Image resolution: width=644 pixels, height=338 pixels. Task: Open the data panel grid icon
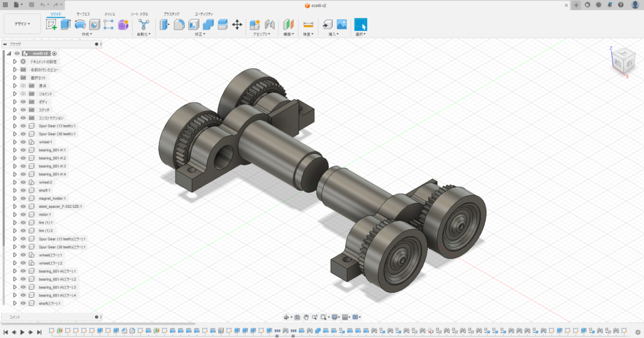coord(5,5)
